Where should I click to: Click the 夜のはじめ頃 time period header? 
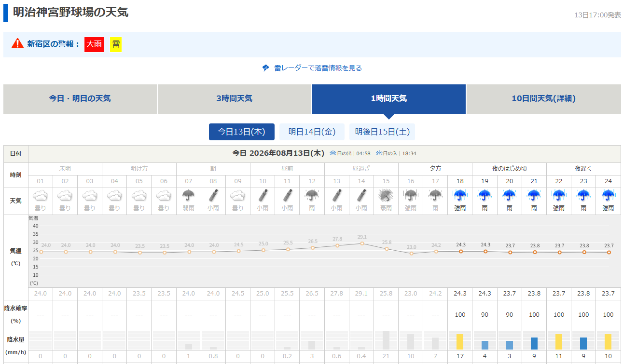[509, 169]
